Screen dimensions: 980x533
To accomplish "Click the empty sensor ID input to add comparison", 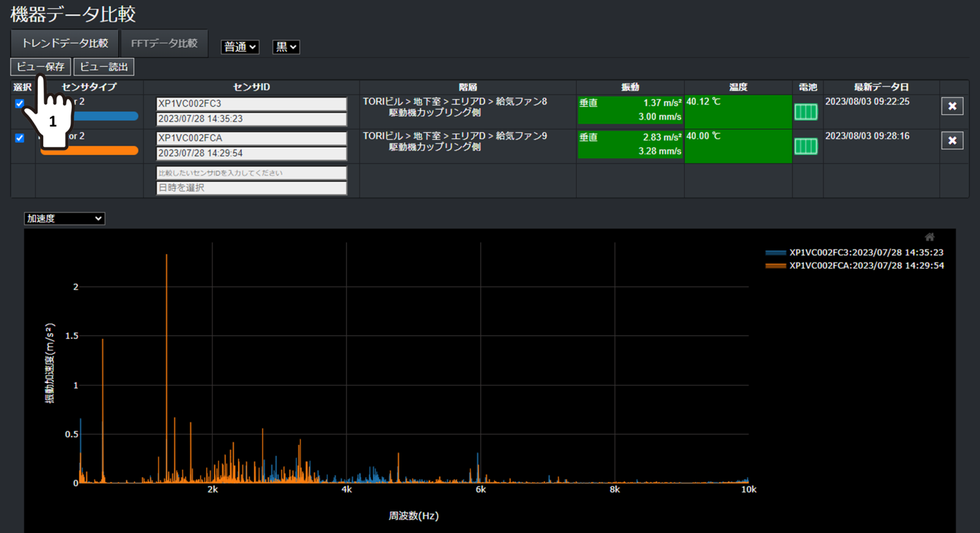I will click(x=251, y=173).
